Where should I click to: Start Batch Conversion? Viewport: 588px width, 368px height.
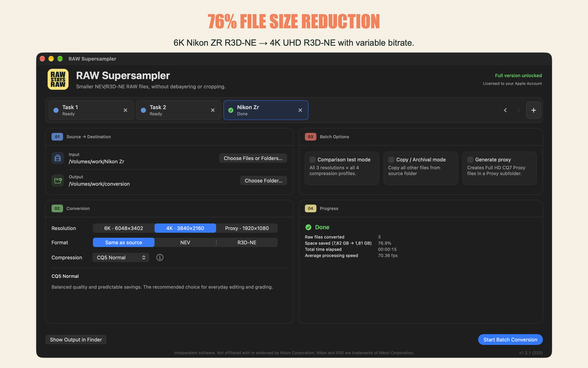click(510, 340)
